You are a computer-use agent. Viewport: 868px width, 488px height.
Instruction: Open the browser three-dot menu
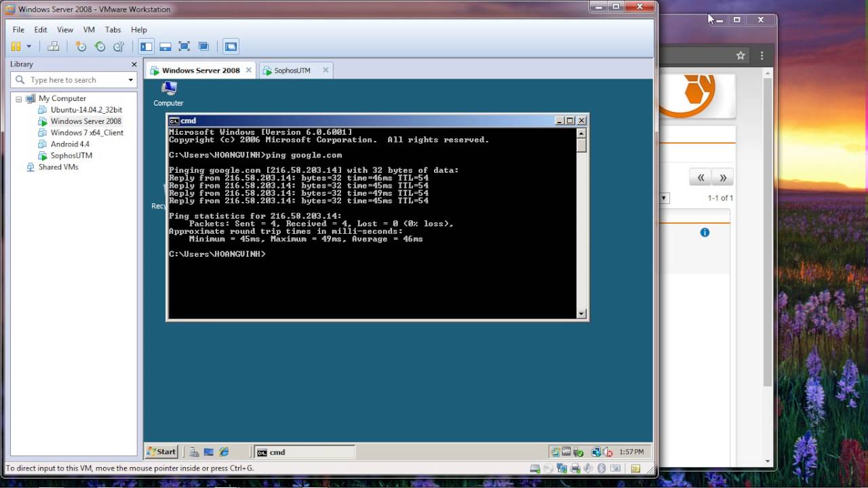click(x=762, y=56)
